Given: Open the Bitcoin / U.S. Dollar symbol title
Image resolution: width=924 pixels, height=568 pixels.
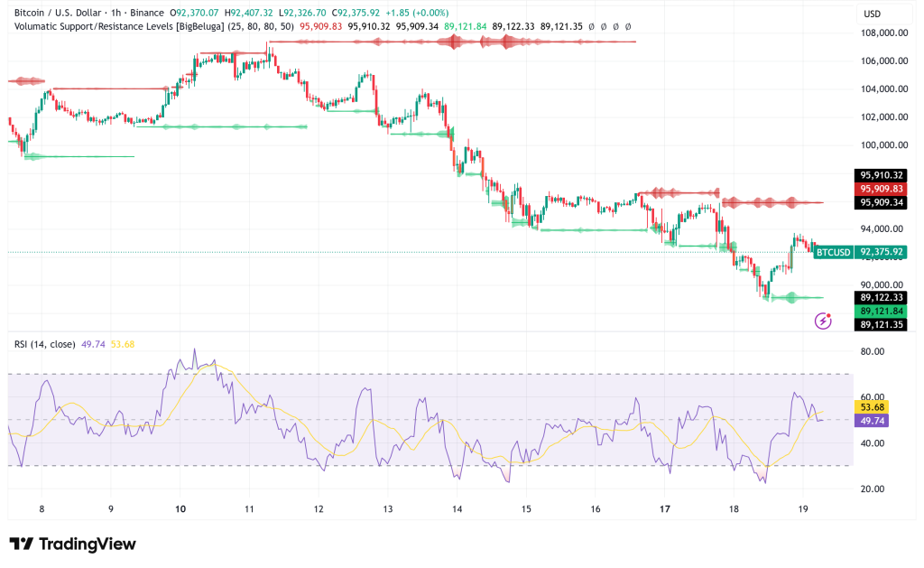Looking at the screenshot, I should click(61, 12).
